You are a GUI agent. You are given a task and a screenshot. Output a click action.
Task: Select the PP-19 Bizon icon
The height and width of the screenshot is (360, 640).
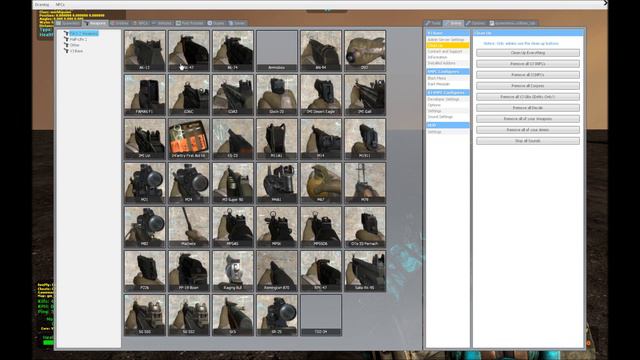tap(189, 271)
